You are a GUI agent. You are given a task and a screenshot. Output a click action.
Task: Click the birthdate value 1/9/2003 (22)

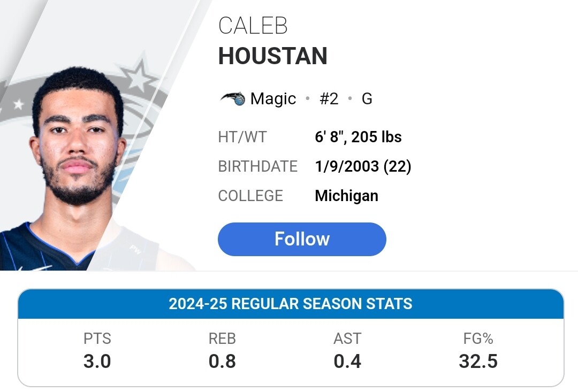(363, 166)
